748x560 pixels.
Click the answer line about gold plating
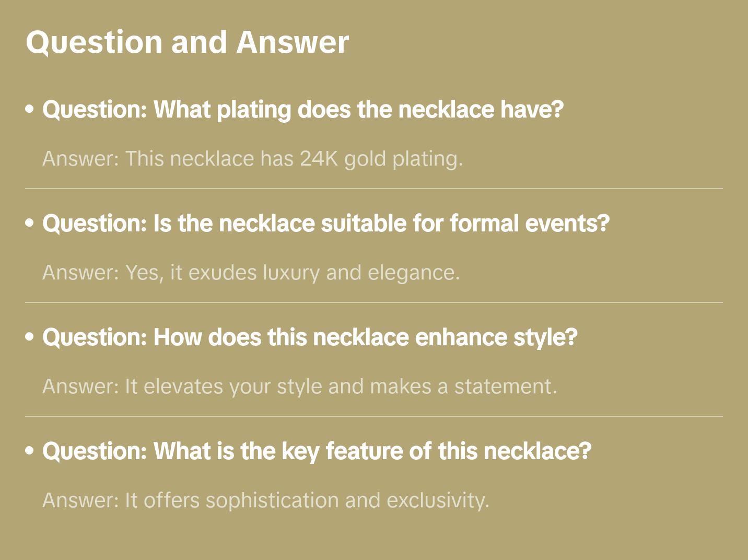click(x=253, y=159)
